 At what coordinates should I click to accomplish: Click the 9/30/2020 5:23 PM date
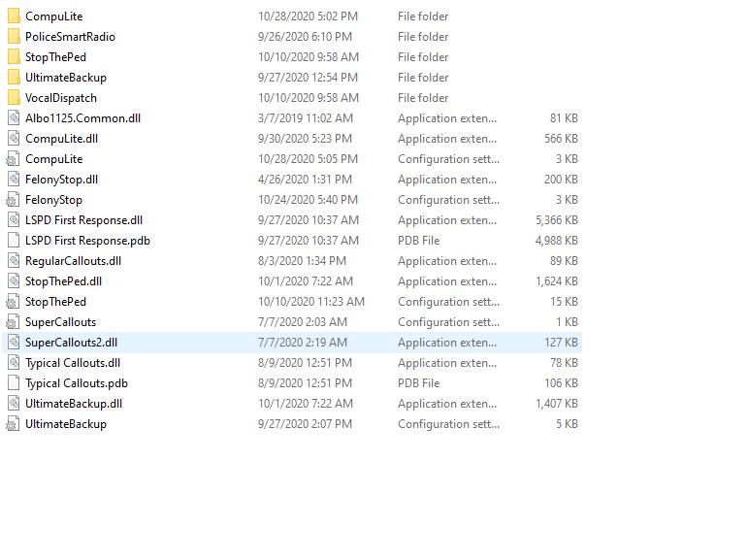pyautogui.click(x=306, y=139)
